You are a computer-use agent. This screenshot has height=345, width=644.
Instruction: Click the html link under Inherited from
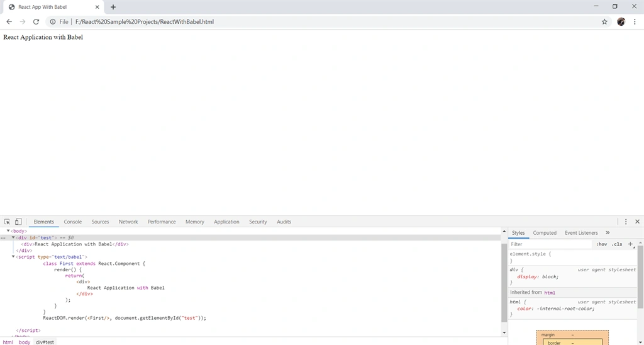(550, 293)
